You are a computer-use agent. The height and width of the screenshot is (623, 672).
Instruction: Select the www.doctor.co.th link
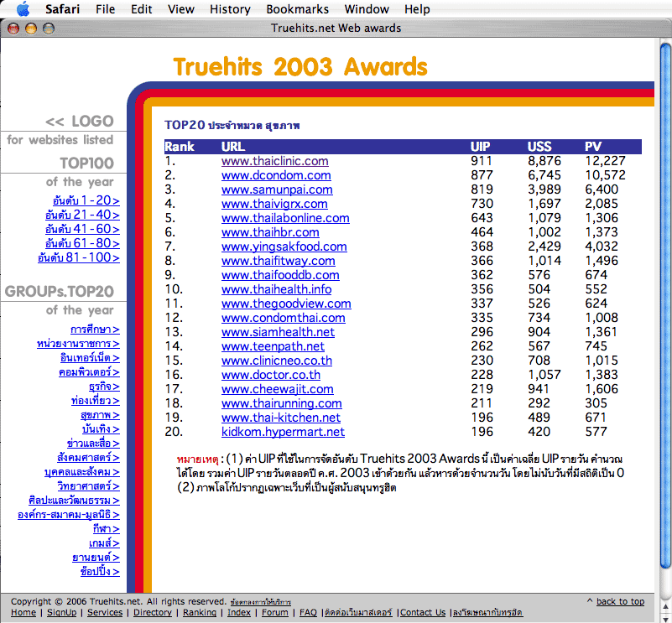click(x=270, y=375)
